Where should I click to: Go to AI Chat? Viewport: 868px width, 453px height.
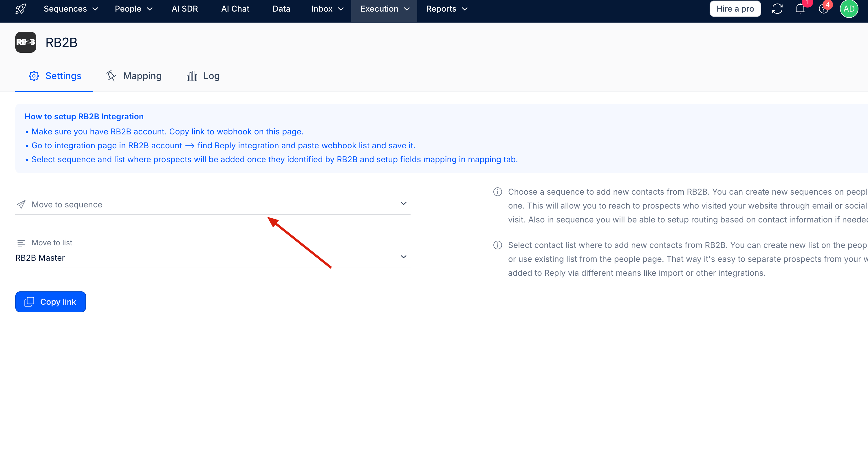pyautogui.click(x=235, y=9)
